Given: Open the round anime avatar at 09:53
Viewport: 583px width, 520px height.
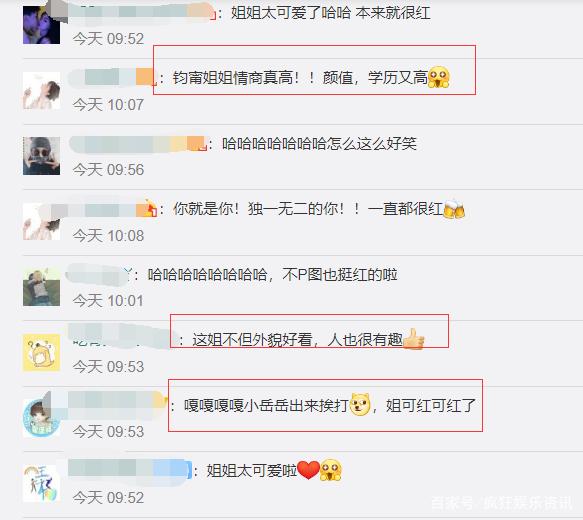Looking at the screenshot, I should coord(41,418).
